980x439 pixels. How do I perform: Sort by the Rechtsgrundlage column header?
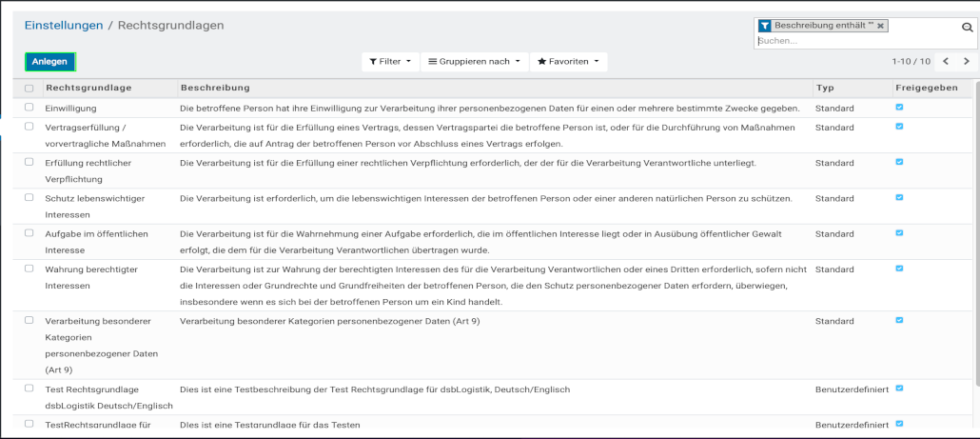[x=88, y=88]
